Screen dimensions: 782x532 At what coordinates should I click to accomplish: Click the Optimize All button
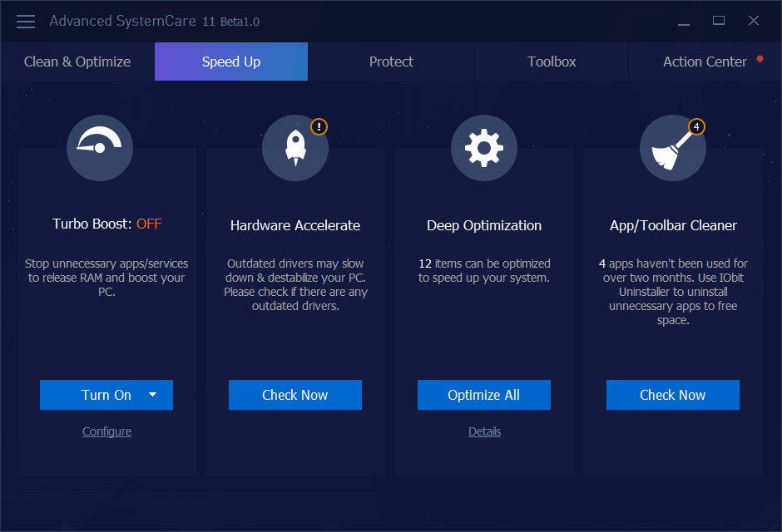tap(484, 395)
